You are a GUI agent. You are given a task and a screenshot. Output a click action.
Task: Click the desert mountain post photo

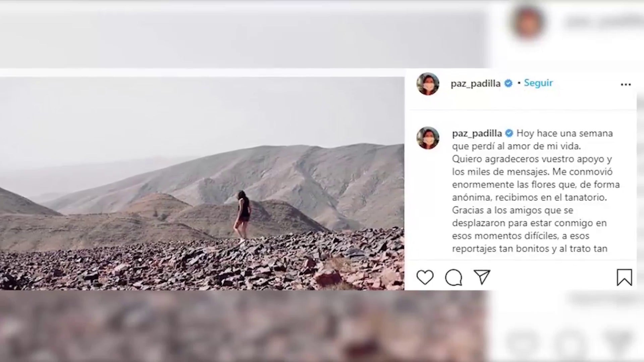pos(202,183)
